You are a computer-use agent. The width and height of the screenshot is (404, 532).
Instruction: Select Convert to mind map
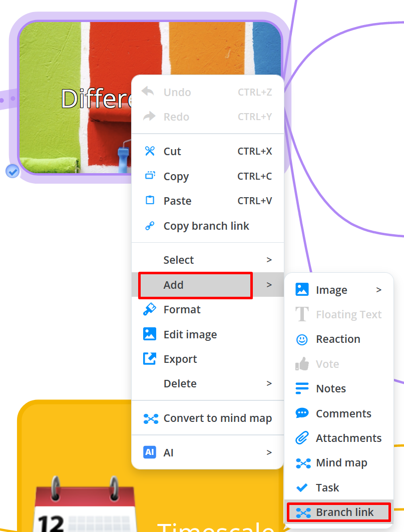pyautogui.click(x=217, y=418)
